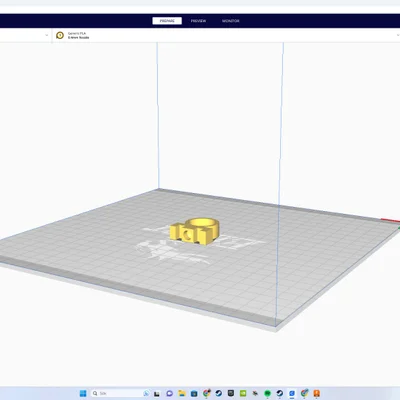This screenshot has height=400, width=400.
Task: Select the yellow 3D model on the build plate
Action: point(194,231)
